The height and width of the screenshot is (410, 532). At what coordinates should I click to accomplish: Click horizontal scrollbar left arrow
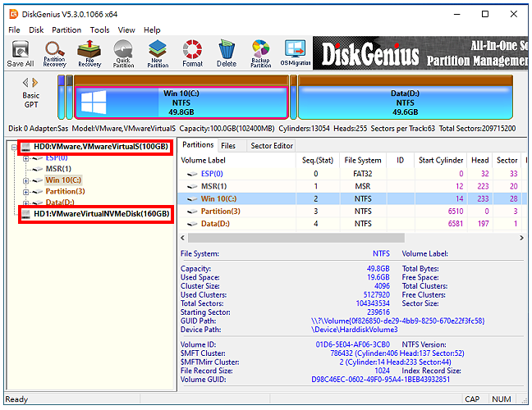(182, 238)
